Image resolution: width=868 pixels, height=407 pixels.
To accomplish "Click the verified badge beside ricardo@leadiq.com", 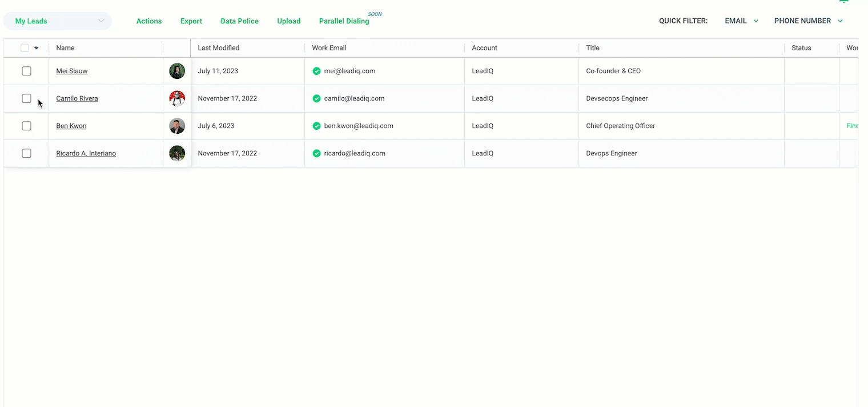I will coord(316,153).
